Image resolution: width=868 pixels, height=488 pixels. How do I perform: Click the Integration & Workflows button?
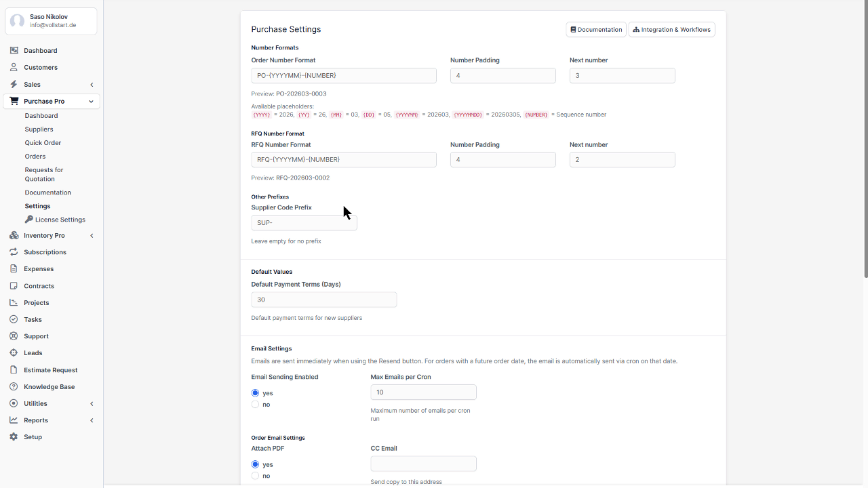pos(672,30)
